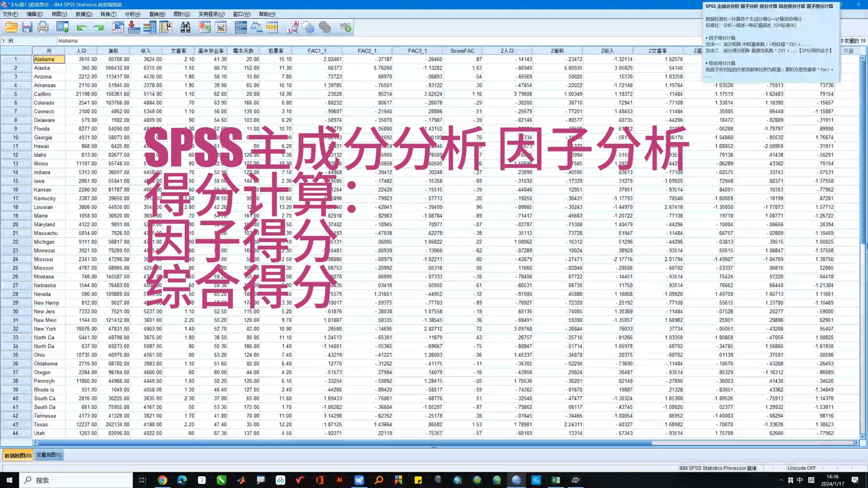Open Task View on the taskbar

pyautogui.click(x=142, y=480)
